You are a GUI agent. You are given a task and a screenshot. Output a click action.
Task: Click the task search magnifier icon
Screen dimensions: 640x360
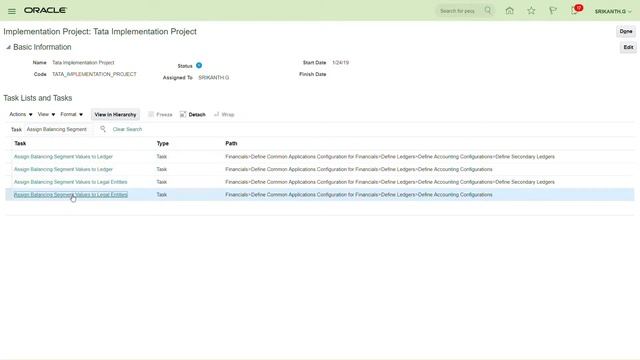pos(103,129)
